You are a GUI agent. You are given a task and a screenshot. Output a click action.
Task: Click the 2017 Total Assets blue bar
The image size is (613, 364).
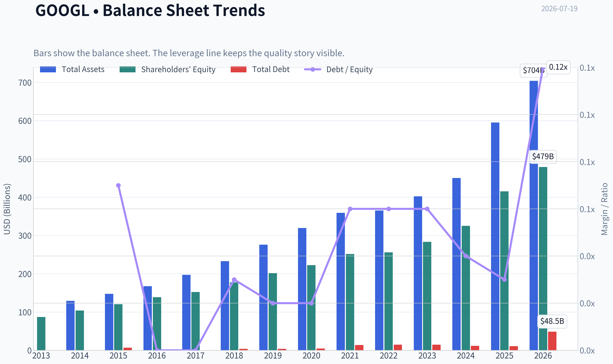coord(186,312)
